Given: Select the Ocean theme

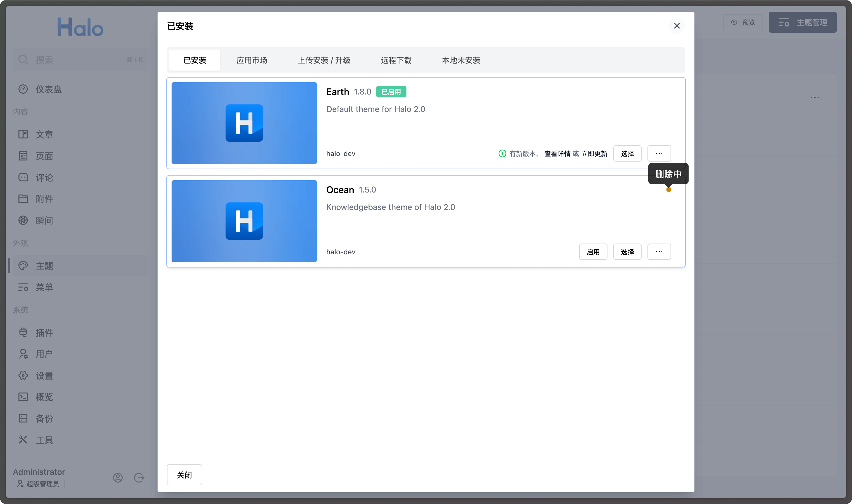Looking at the screenshot, I should [627, 252].
